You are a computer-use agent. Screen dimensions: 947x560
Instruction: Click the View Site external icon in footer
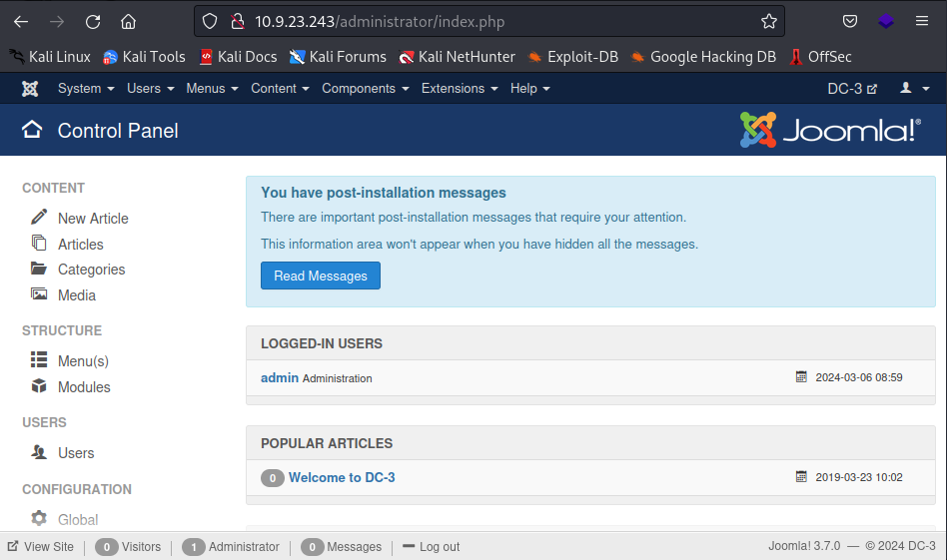(x=13, y=545)
